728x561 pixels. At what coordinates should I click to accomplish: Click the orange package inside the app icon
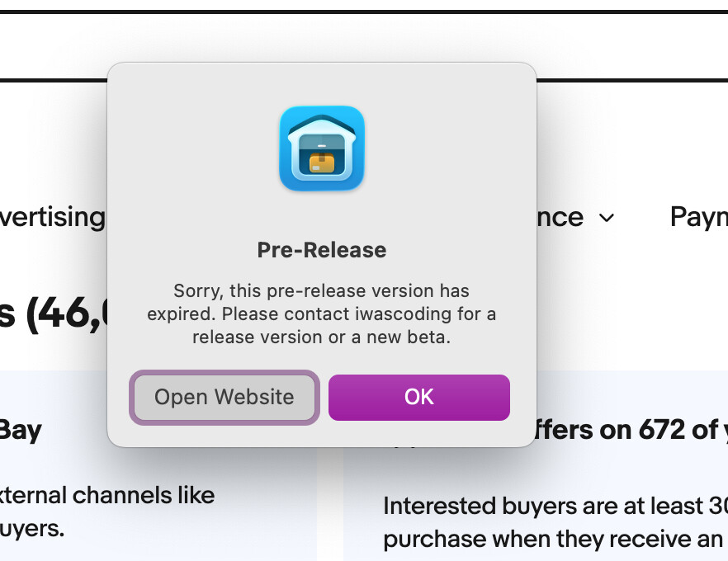tap(322, 163)
